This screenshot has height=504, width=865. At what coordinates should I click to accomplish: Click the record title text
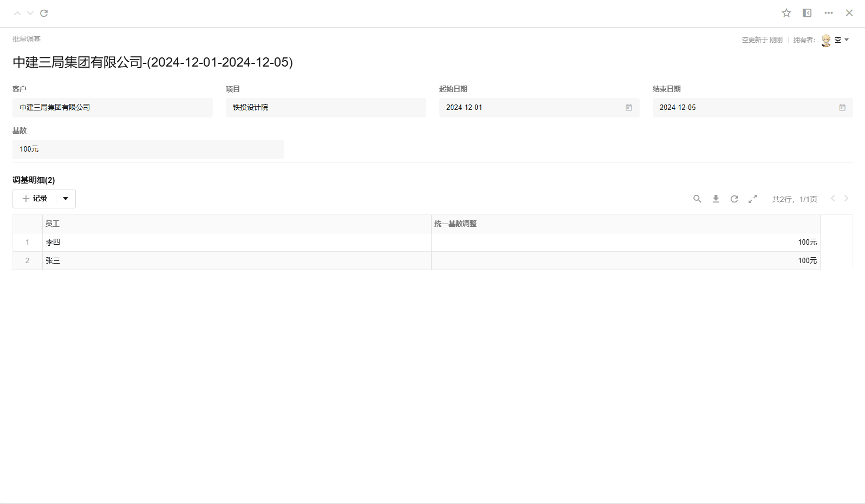(x=153, y=62)
